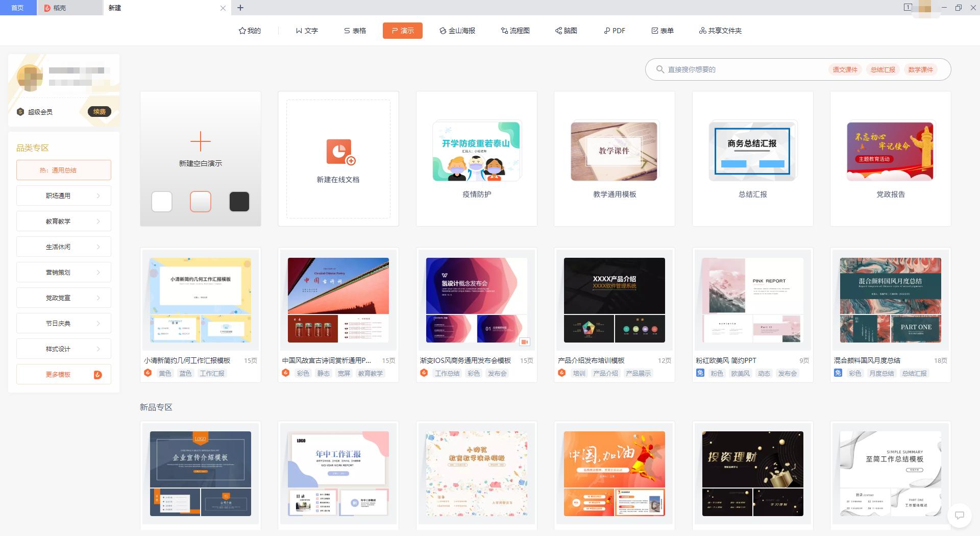980x536 pixels.
Task: Click the plus icon to add new tab
Action: click(x=240, y=8)
